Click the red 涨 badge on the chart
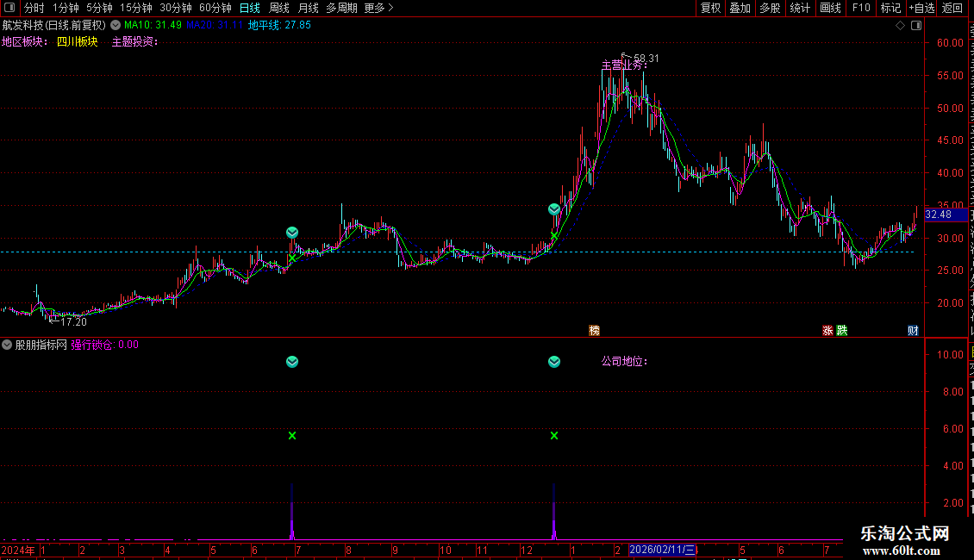The image size is (974, 560). (x=827, y=330)
